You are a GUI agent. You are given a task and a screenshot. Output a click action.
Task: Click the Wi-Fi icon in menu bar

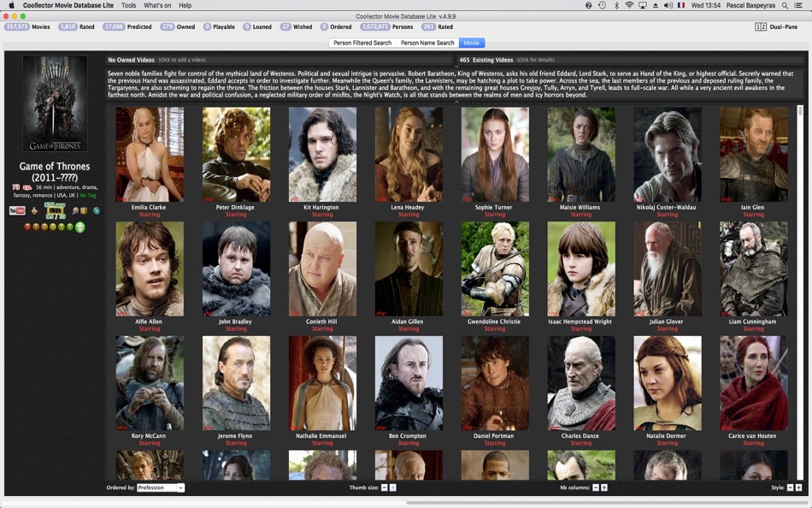(x=629, y=5)
